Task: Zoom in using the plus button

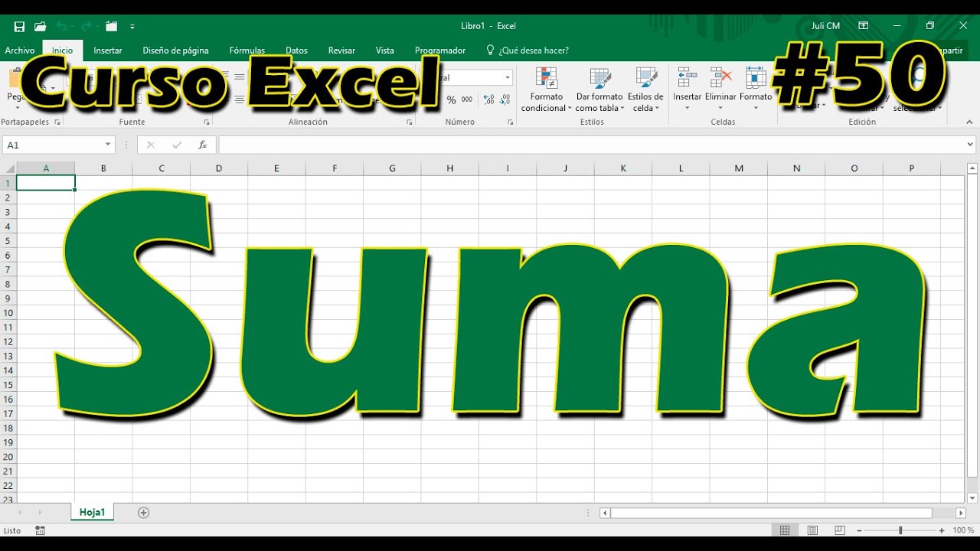Action: [942, 530]
